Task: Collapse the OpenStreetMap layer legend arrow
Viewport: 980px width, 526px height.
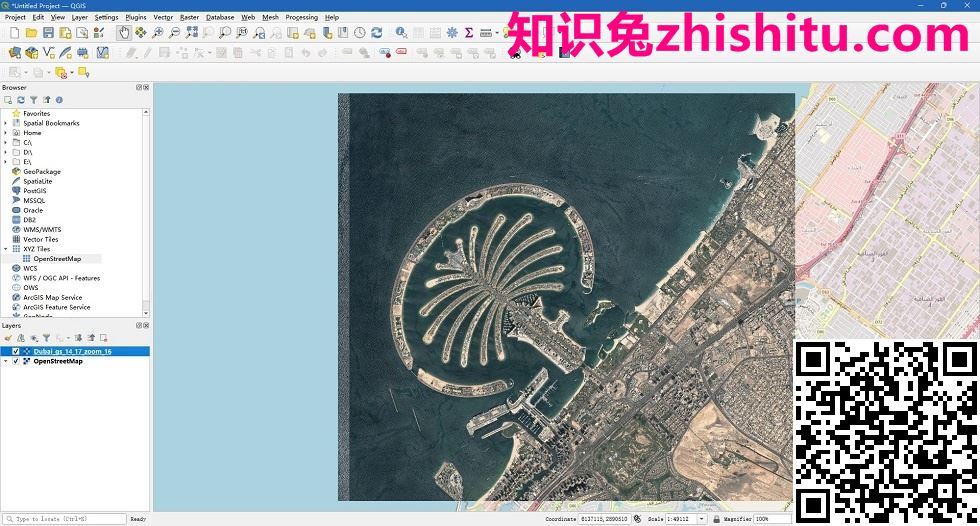Action: coord(6,362)
